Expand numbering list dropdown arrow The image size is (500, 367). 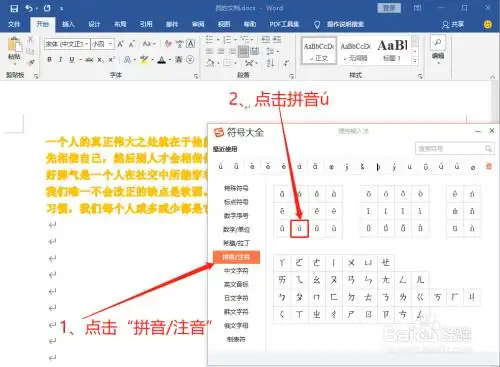point(235,40)
